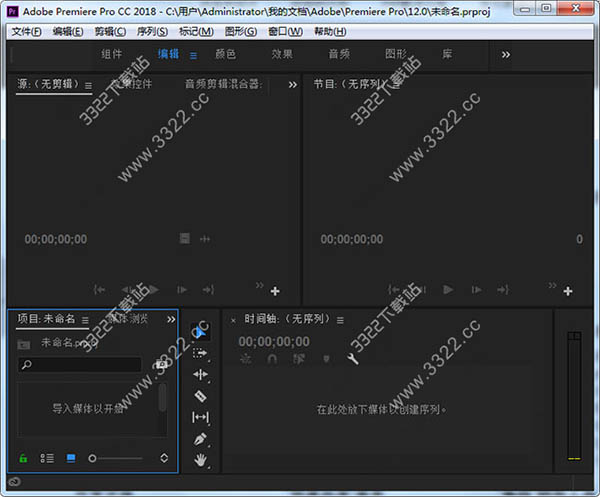
Task: Select the Razor tool
Action: point(201,396)
